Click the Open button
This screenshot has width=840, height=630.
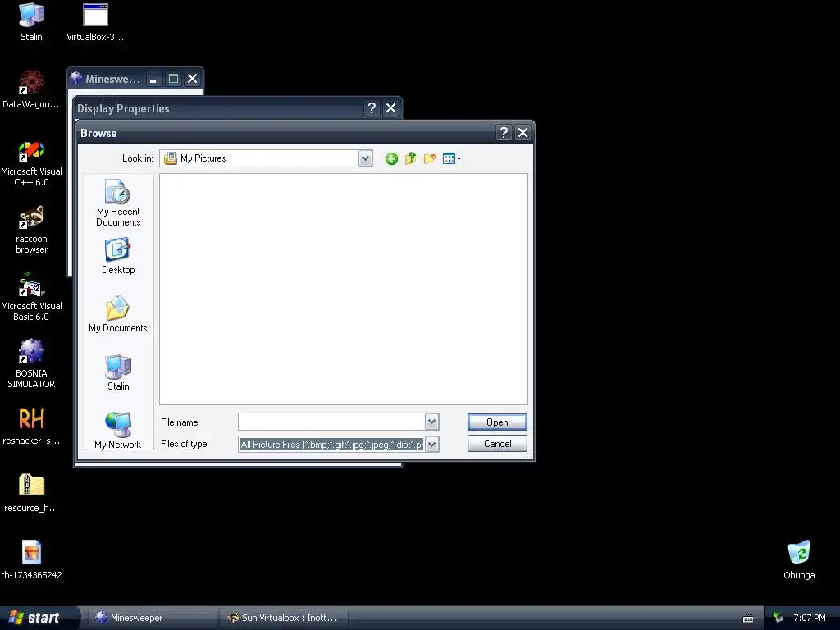point(497,422)
